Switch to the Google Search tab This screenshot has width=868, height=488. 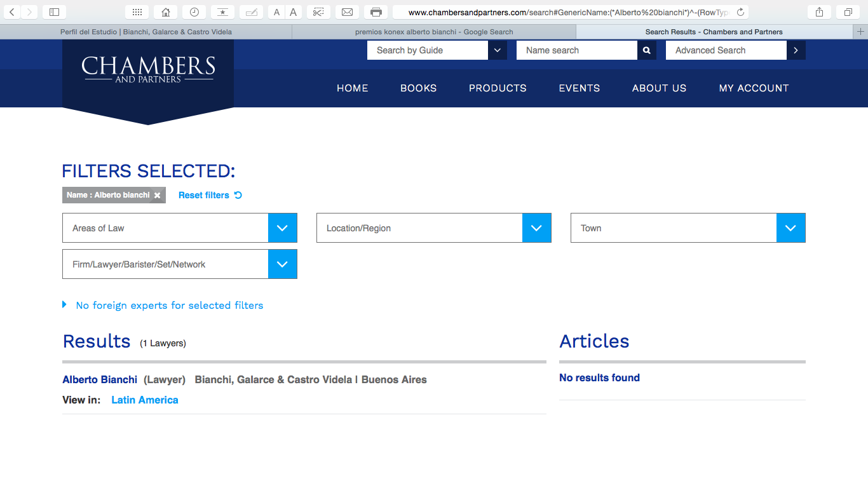click(x=434, y=31)
